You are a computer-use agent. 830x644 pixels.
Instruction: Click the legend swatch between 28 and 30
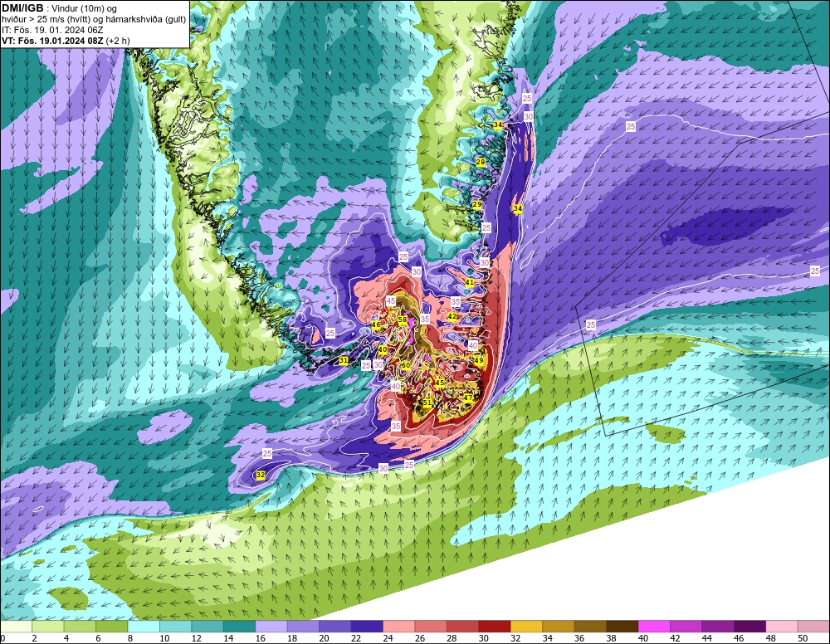pos(462,627)
